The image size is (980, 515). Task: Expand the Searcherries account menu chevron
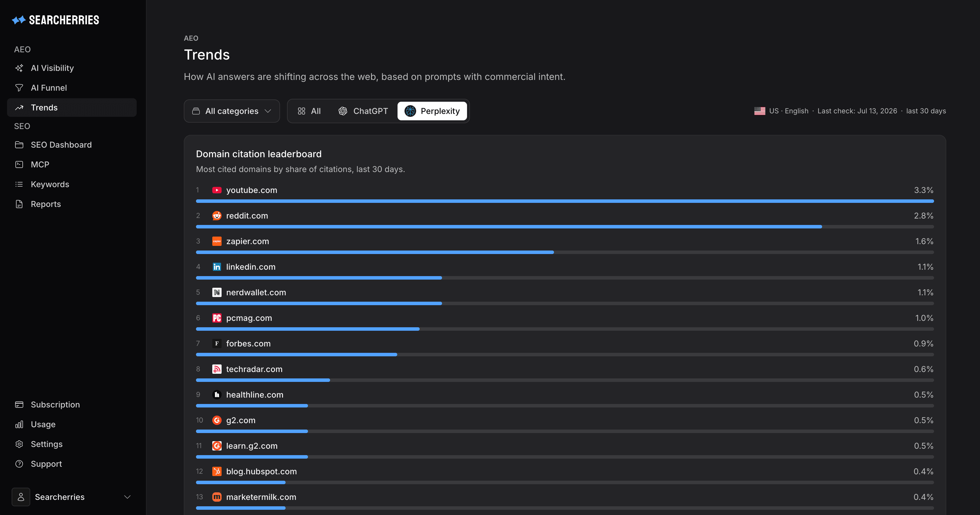(x=127, y=497)
